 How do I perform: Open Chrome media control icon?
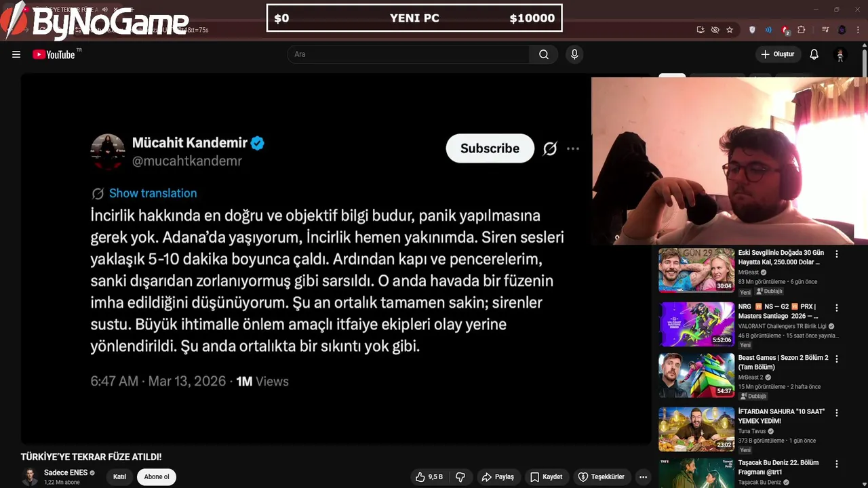(x=825, y=30)
